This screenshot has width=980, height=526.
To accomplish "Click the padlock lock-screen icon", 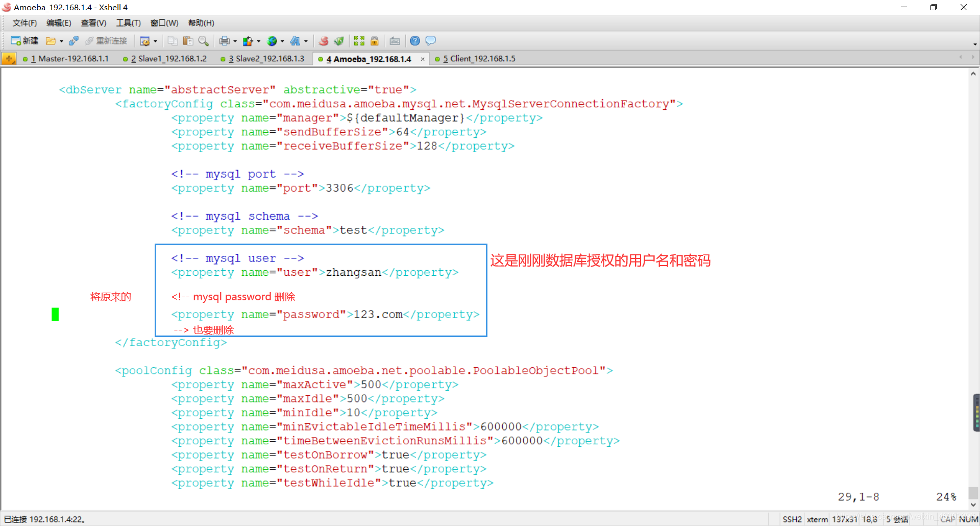I will [x=375, y=41].
